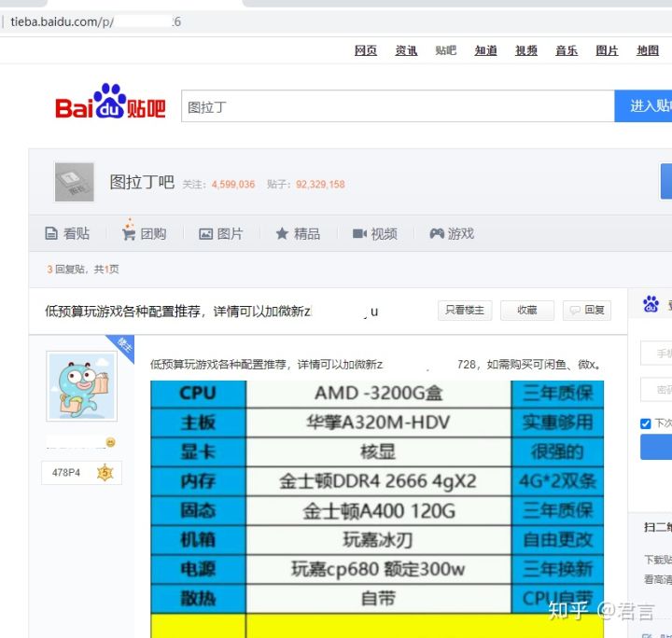Click the search field containing 图拉丁
672x638 pixels.
click(398, 106)
